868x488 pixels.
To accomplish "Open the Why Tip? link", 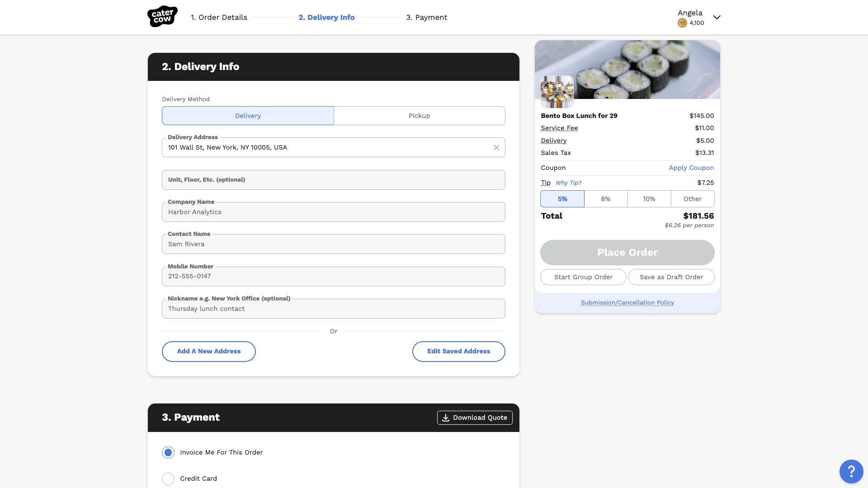I will 568,183.
